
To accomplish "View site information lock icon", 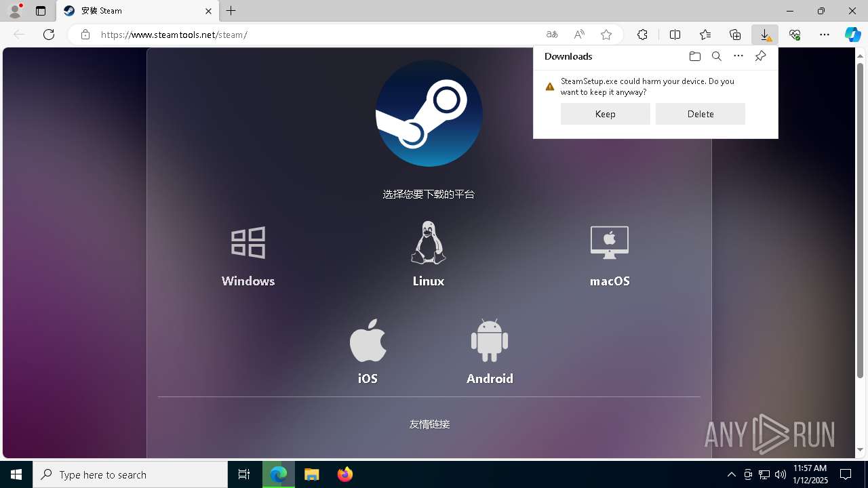I will tap(85, 35).
